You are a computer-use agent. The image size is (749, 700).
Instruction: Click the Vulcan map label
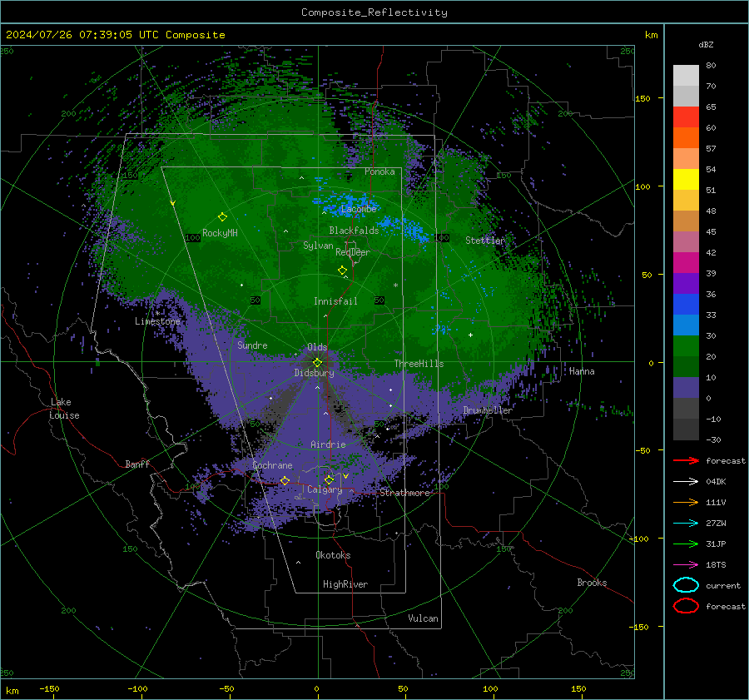tap(423, 618)
